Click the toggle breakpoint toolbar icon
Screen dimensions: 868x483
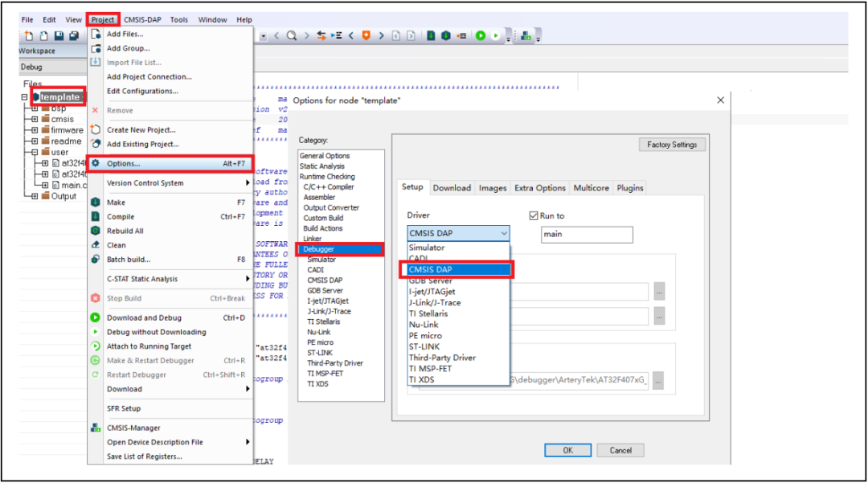point(461,36)
